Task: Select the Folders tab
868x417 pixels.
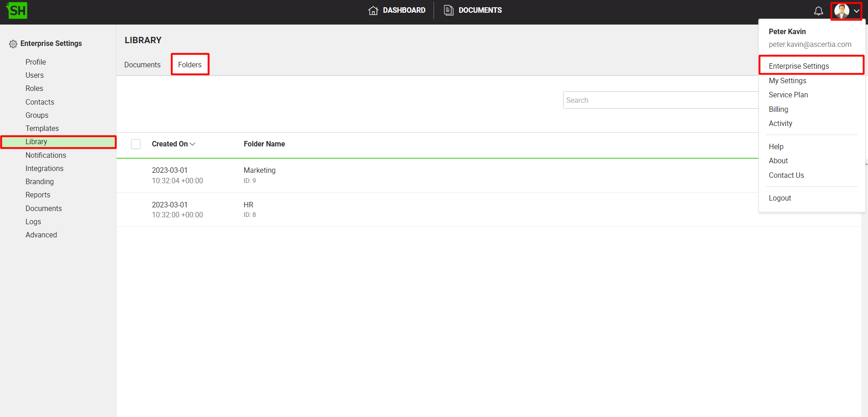Action: pyautogui.click(x=190, y=65)
